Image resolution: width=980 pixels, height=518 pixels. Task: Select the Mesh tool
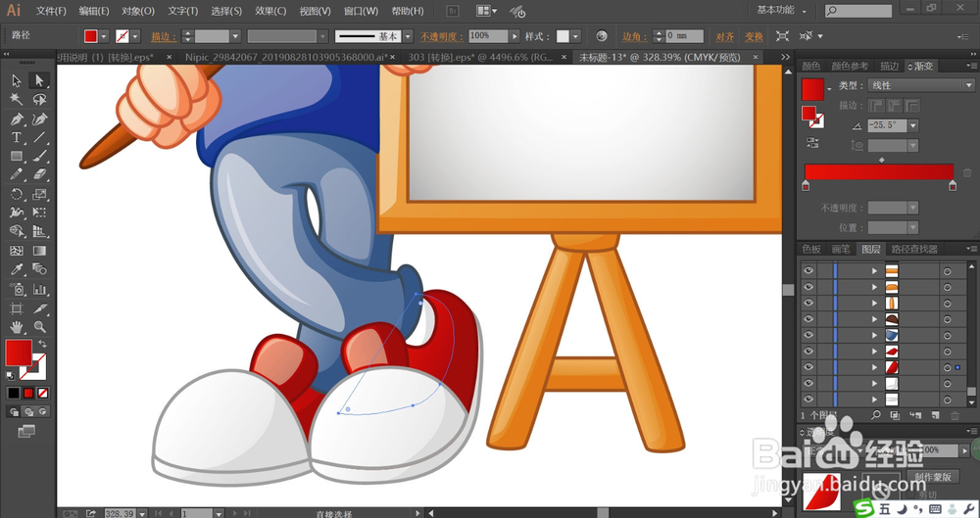tap(17, 251)
